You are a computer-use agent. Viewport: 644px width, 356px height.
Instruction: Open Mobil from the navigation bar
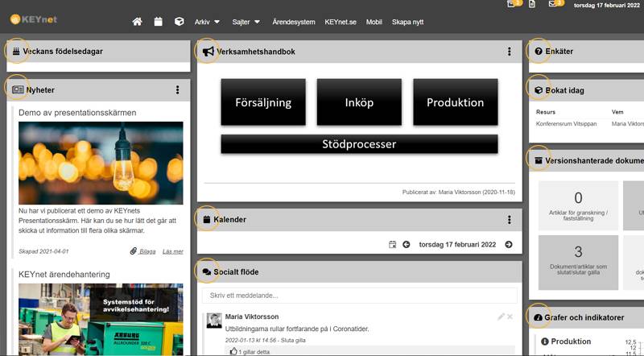pos(374,22)
